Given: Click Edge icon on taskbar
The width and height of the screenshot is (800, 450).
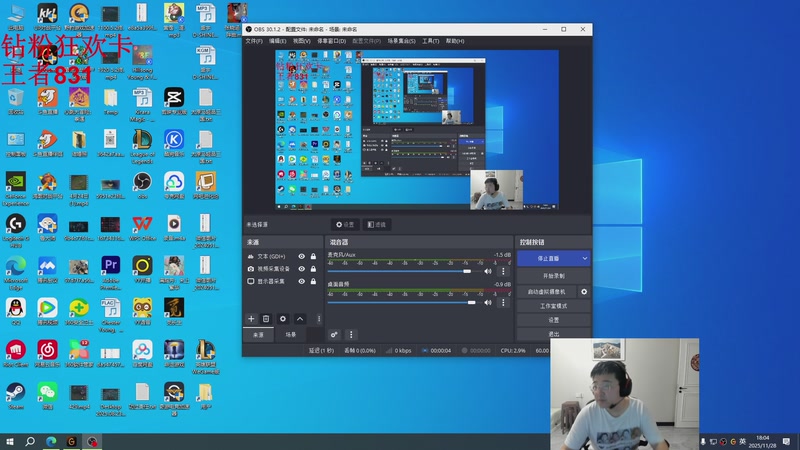Looking at the screenshot, I should 51,441.
